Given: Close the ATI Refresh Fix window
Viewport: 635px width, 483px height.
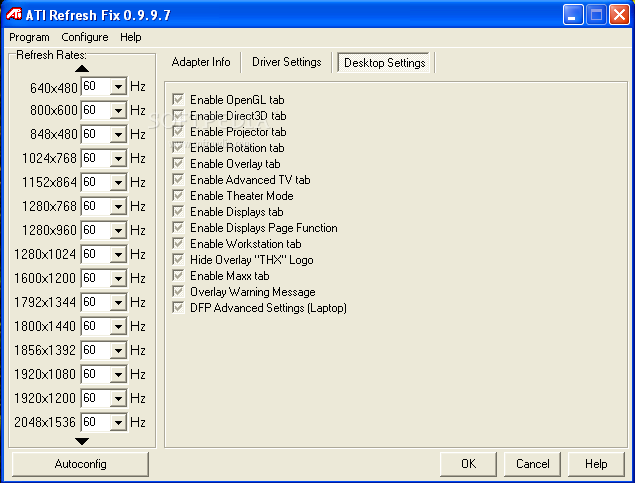Looking at the screenshot, I should [x=619, y=15].
